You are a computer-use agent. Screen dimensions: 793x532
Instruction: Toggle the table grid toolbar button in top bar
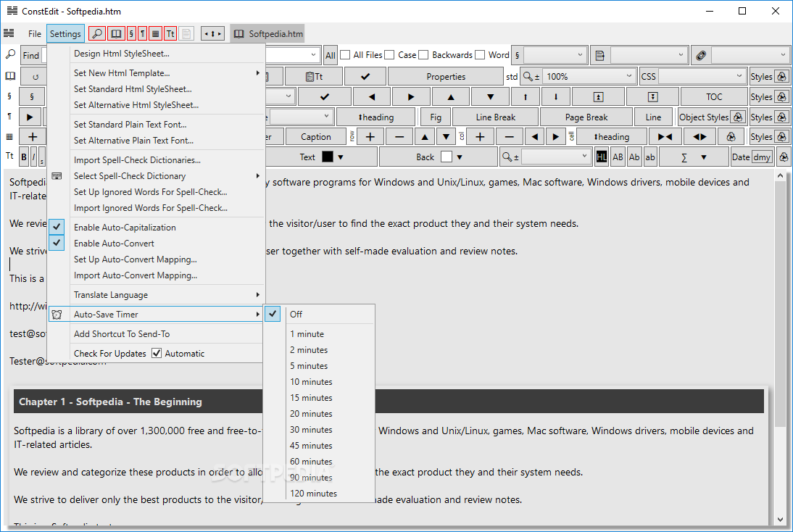(156, 34)
